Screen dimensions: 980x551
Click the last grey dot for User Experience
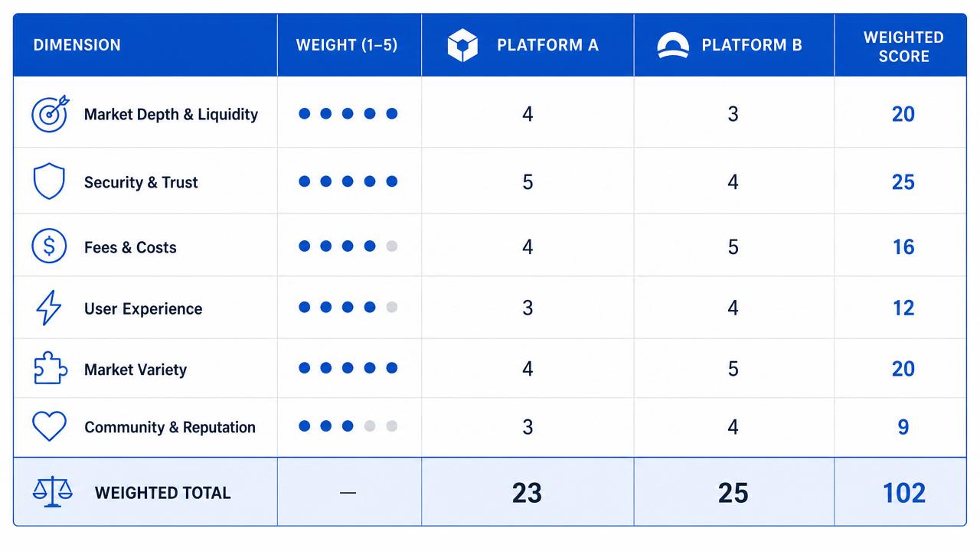click(392, 308)
